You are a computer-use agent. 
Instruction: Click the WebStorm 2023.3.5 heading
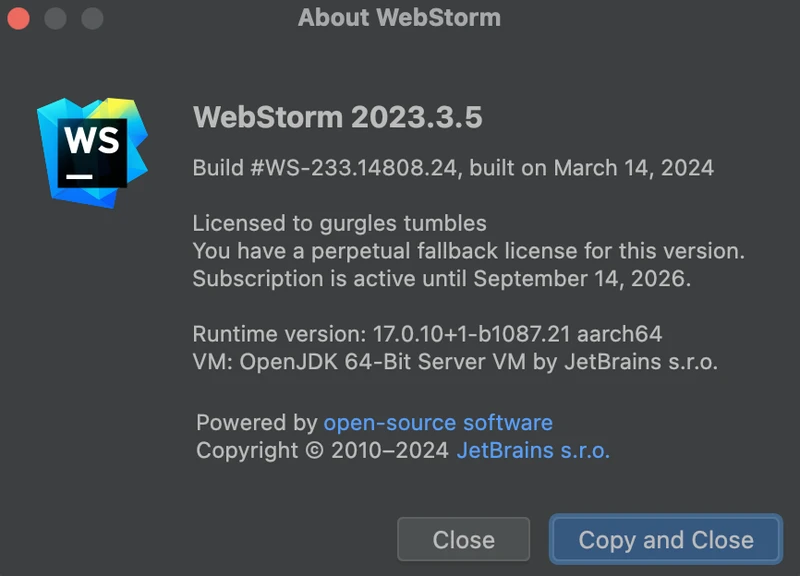click(x=337, y=117)
